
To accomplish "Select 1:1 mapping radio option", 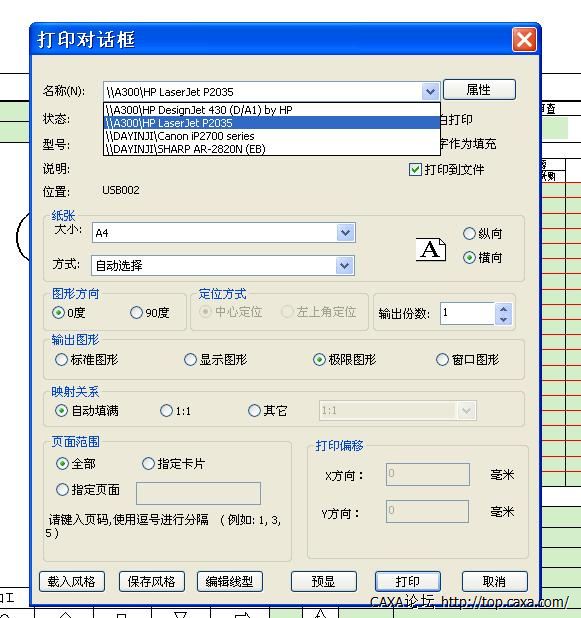I will pyautogui.click(x=166, y=411).
